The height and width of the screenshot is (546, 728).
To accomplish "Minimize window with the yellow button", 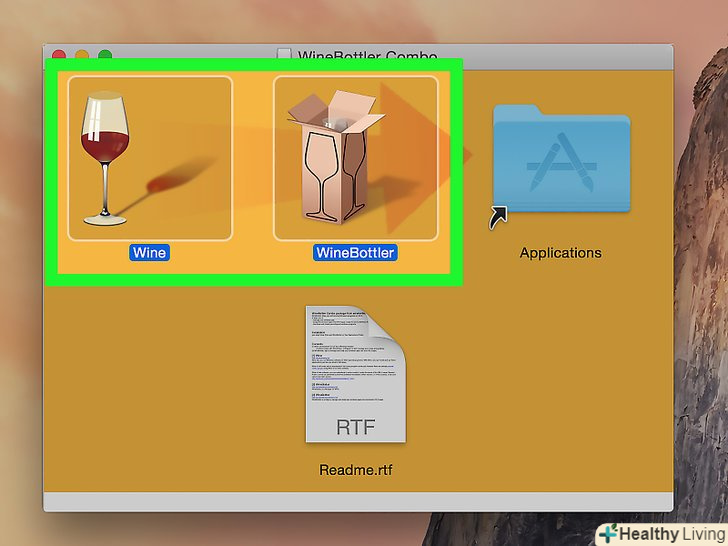I will [x=82, y=54].
